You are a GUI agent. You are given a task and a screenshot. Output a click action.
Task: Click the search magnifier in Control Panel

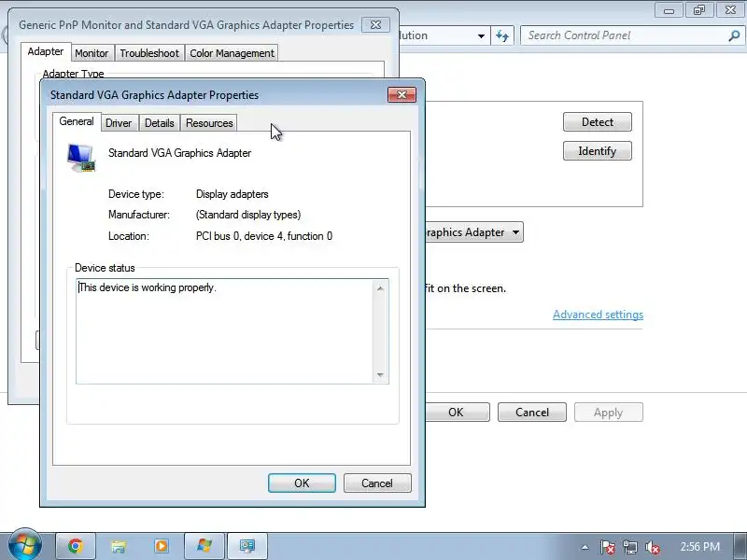coord(734,35)
